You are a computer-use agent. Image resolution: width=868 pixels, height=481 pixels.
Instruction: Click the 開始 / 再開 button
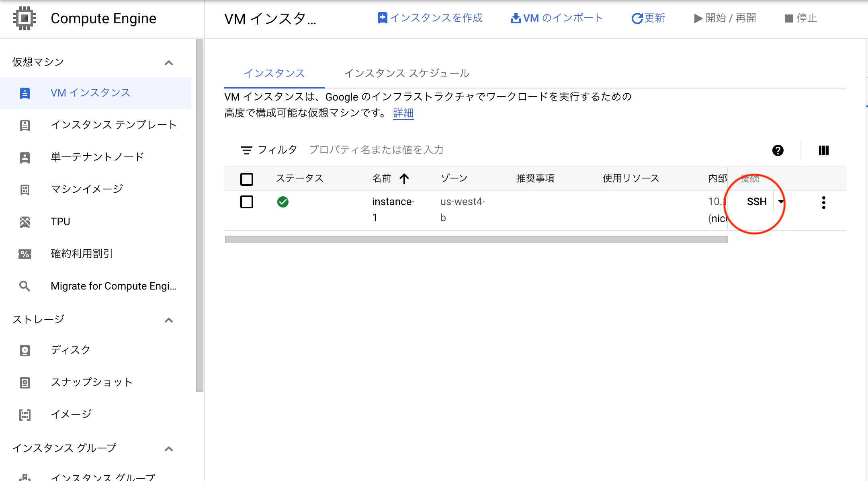(x=725, y=18)
